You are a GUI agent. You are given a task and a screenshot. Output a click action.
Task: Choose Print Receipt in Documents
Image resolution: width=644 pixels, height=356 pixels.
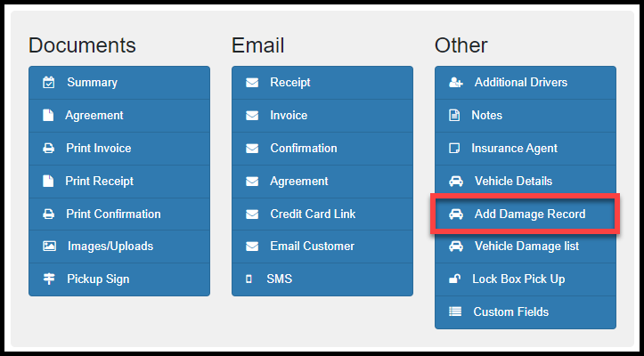tap(119, 181)
